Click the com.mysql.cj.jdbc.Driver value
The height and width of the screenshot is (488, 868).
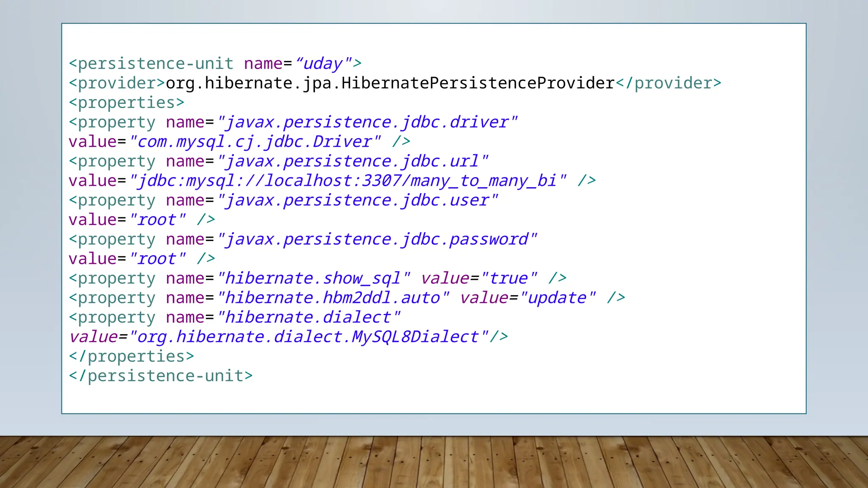[x=255, y=141]
